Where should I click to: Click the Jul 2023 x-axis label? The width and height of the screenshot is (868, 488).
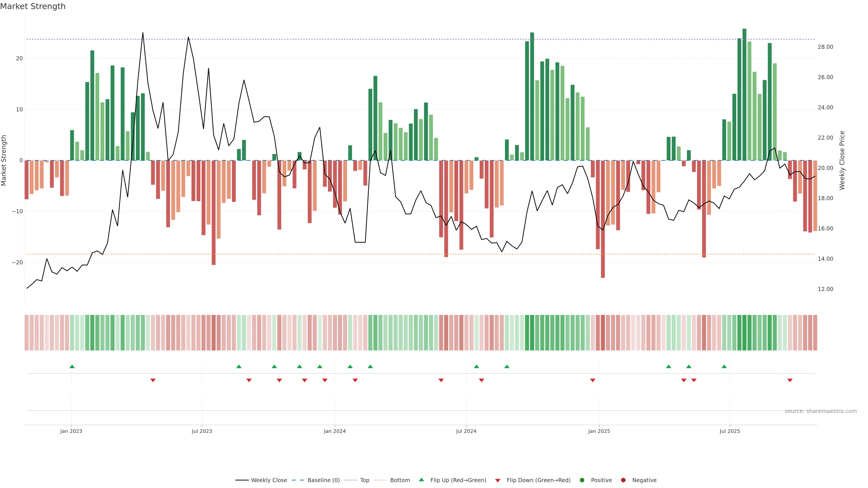tap(202, 431)
